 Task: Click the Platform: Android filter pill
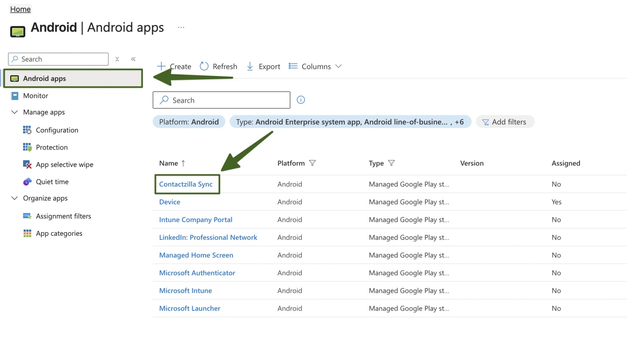189,122
